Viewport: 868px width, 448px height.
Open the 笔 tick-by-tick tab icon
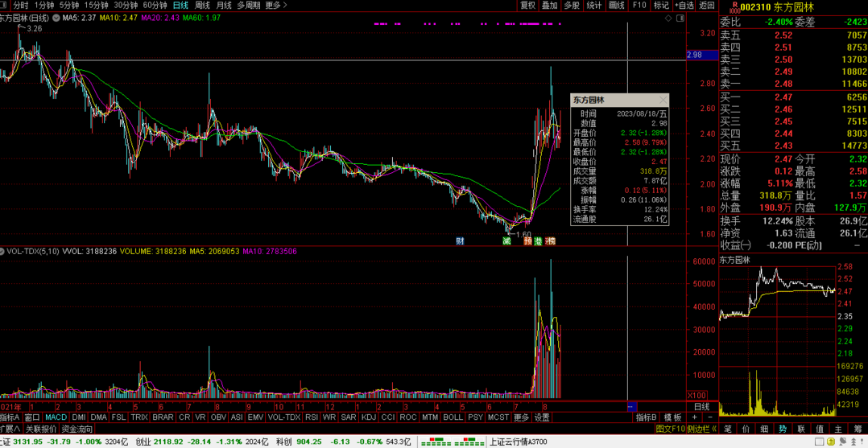[728, 429]
